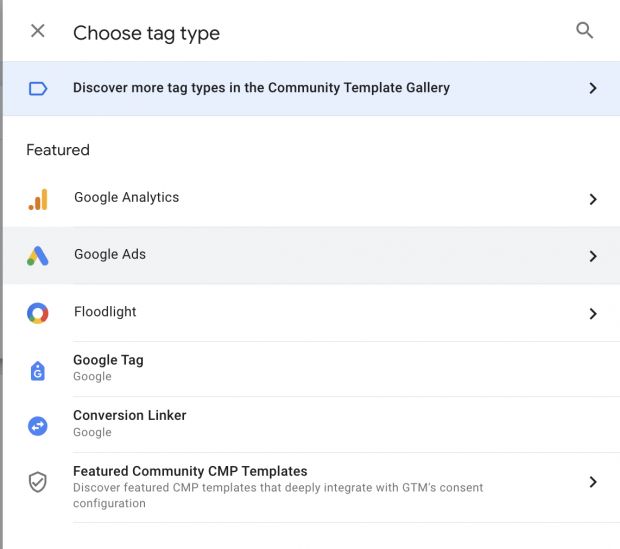Click the Google Ads logo icon

38,256
